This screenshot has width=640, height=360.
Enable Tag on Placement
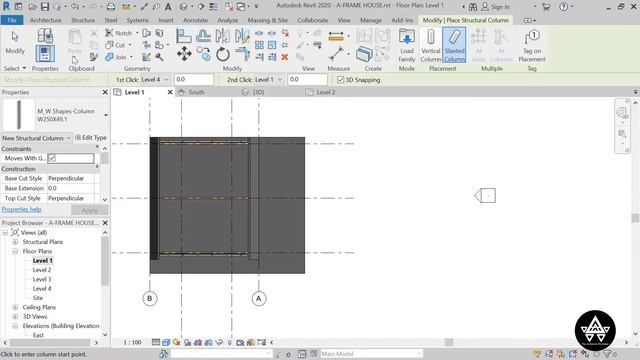coord(532,45)
